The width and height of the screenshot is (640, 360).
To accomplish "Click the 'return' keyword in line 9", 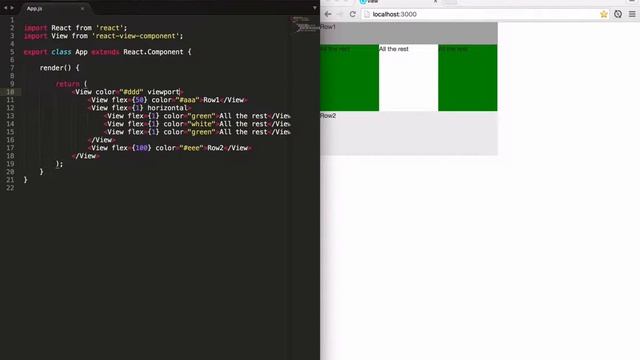I will [x=67, y=84].
